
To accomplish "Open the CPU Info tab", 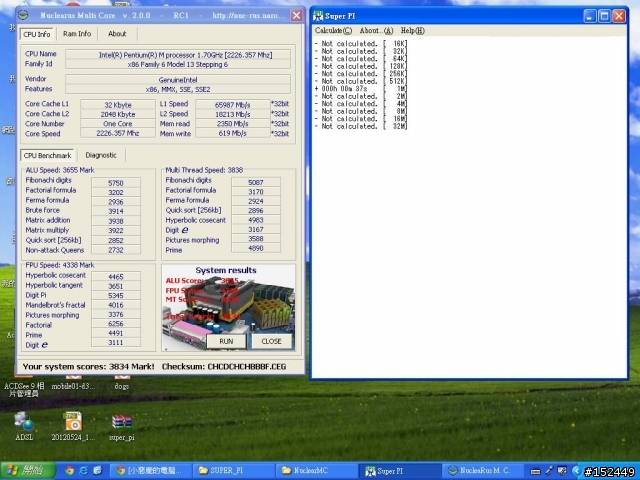I will pyautogui.click(x=37, y=34).
